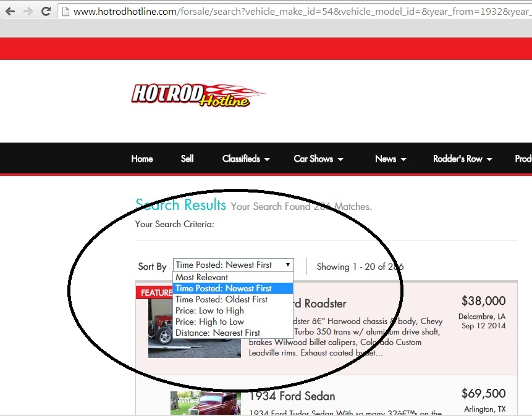Image resolution: width=532 pixels, height=416 pixels.
Task: Open the Home navigation item
Action: [141, 159]
